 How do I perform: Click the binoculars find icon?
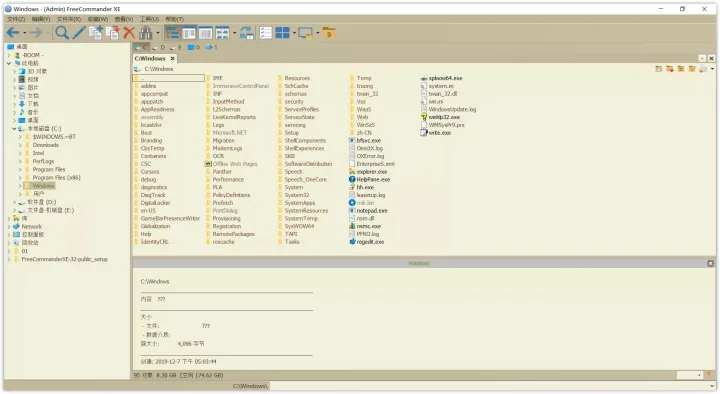pyautogui.click(x=146, y=33)
